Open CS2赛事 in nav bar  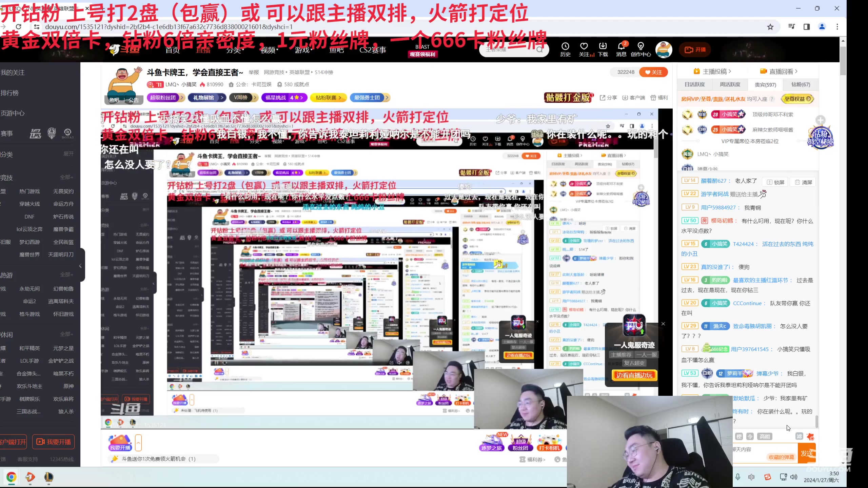click(x=373, y=50)
